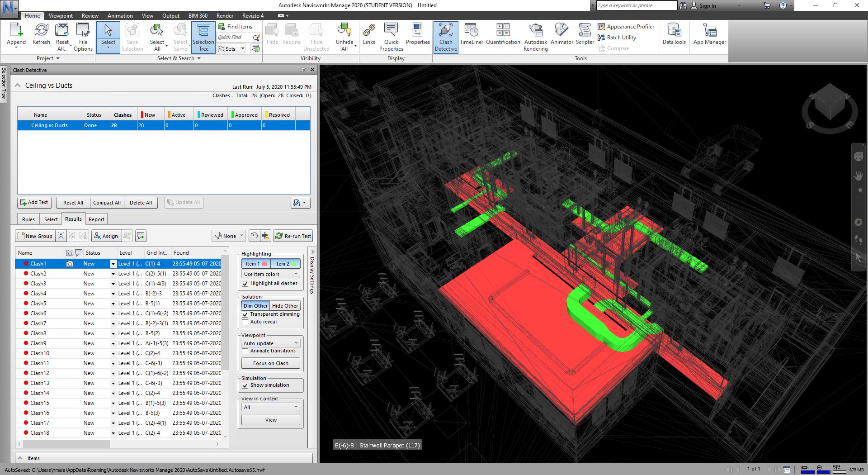
Task: Open the Review ribbon tab
Action: click(90, 15)
